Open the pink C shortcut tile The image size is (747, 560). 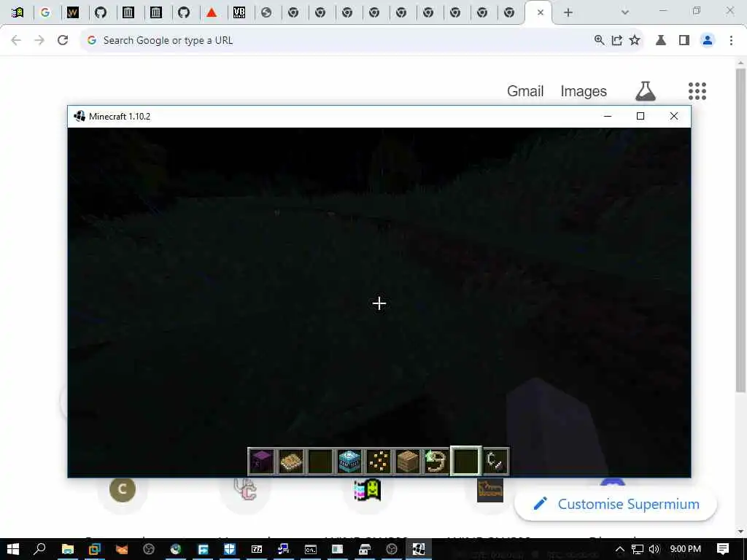pos(245,489)
